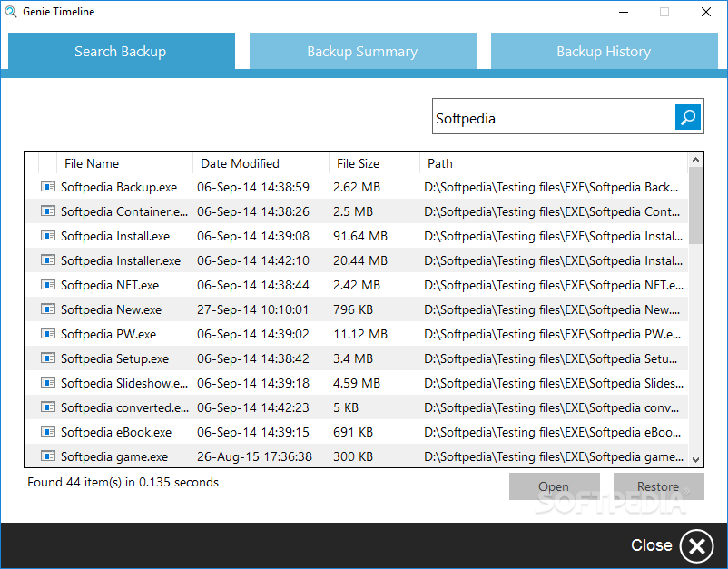
Task: Click the file icon of Softpedia Backup.exe
Action: coord(48,187)
